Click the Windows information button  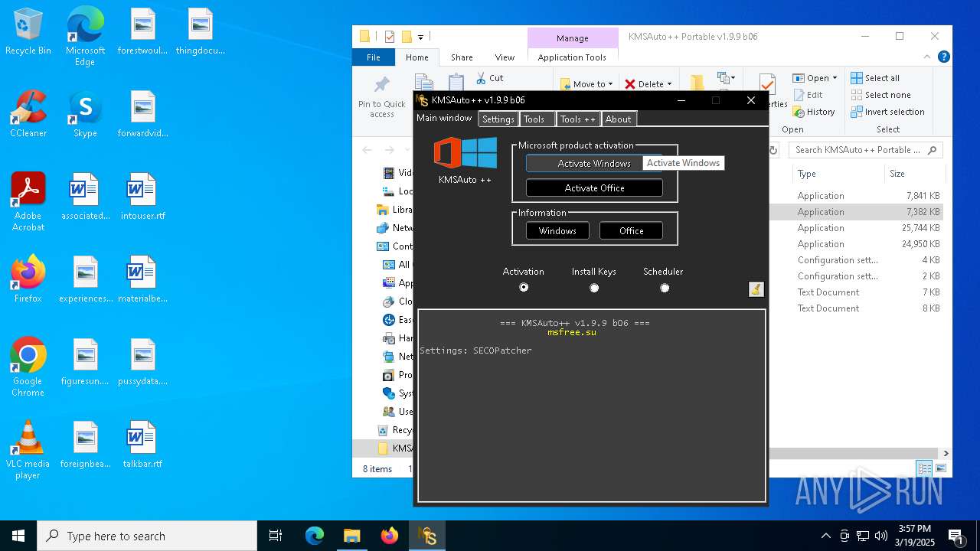click(x=557, y=231)
